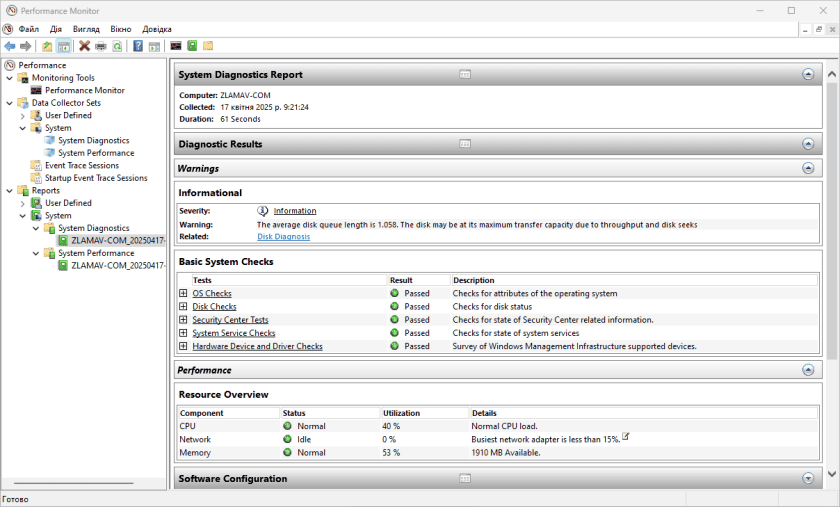The height and width of the screenshot is (507, 840).
Task: Click the red X delete toolbar icon
Action: click(85, 46)
